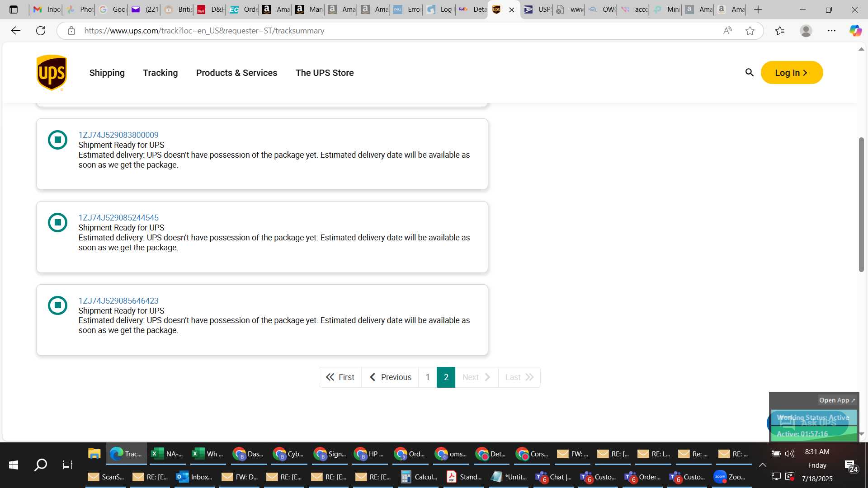Open Task View on taskbar
The image size is (868, 488).
67,465
